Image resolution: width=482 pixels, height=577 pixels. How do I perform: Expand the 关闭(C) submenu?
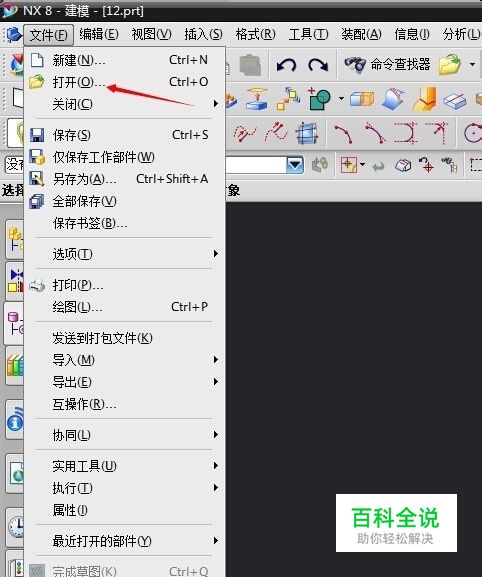click(x=124, y=104)
